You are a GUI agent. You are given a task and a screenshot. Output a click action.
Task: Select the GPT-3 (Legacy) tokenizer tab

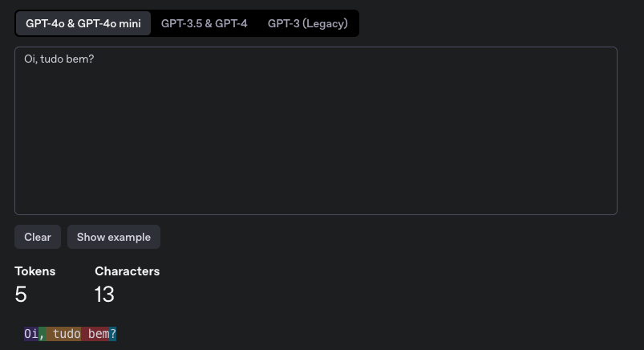[308, 23]
